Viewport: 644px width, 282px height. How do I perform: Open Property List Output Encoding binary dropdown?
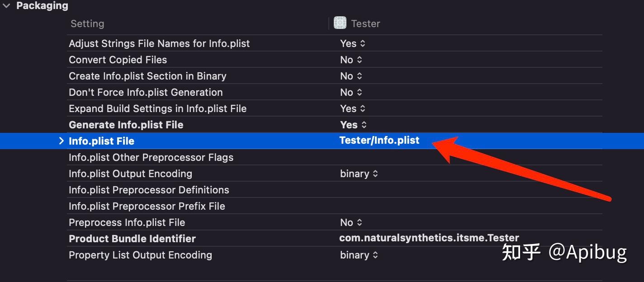point(359,255)
